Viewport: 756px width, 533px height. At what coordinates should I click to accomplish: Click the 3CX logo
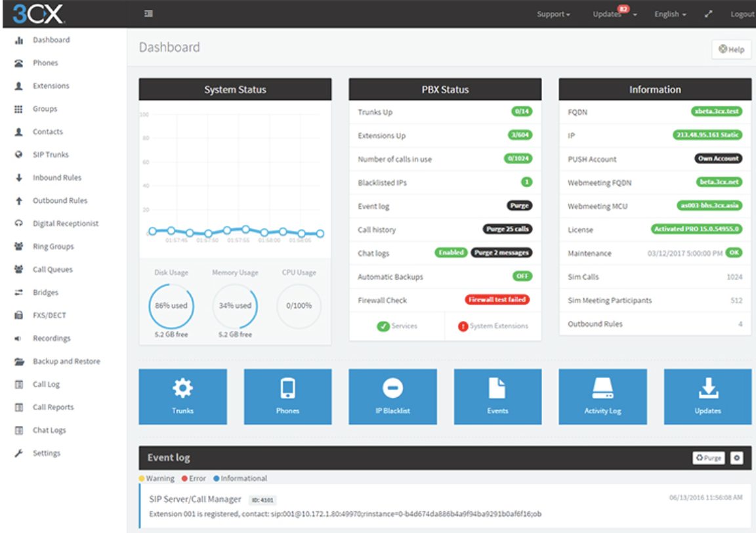(37, 14)
